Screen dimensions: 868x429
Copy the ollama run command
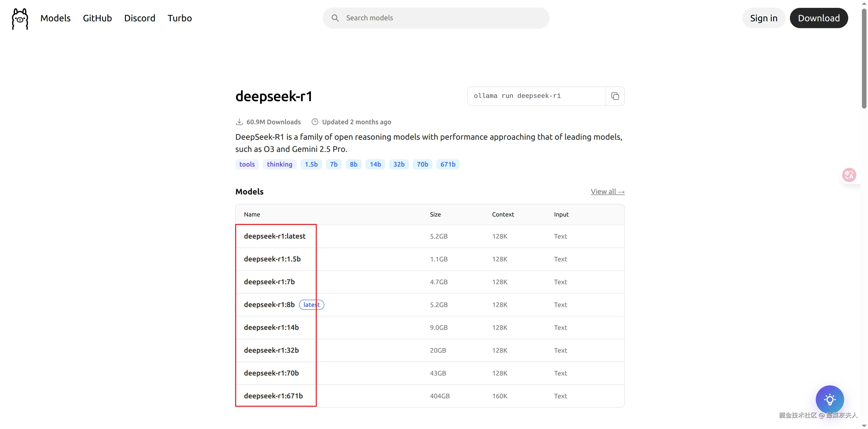pyautogui.click(x=615, y=96)
